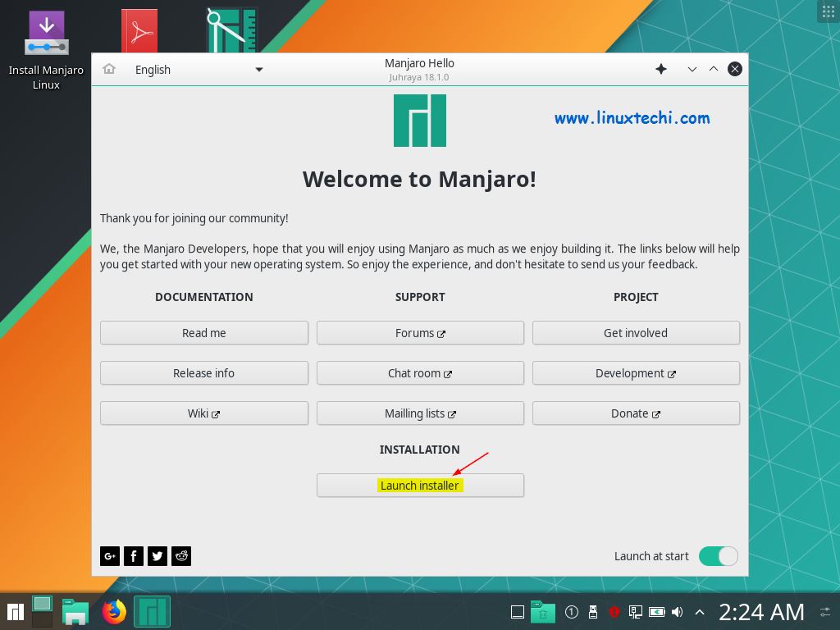Expand the hidden system tray icons arrow
This screenshot has width=840, height=630.
(699, 612)
